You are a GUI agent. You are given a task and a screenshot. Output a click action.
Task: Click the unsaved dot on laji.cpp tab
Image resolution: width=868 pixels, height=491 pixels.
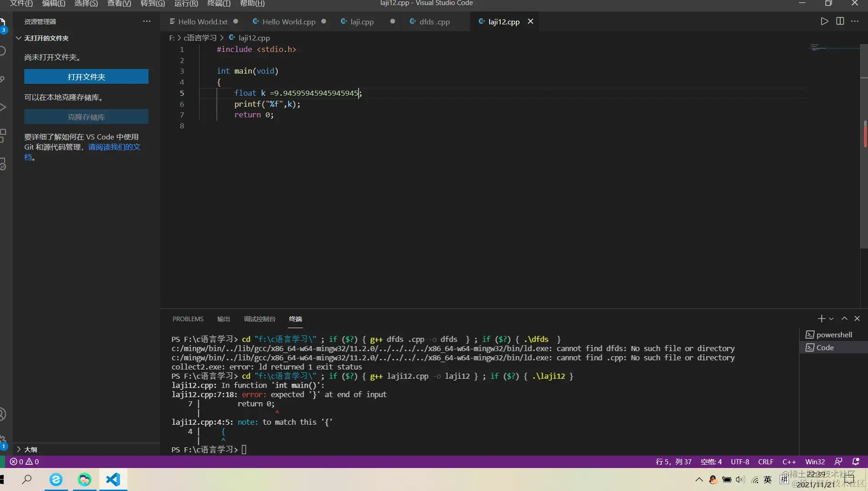pyautogui.click(x=393, y=21)
